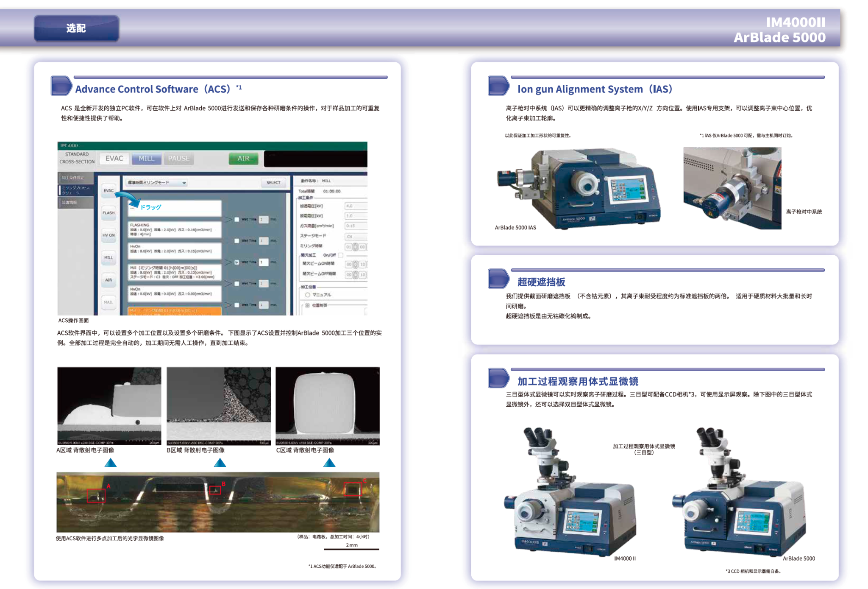
Task: Click the Total時間 01:00:00 value
Action: point(331,191)
